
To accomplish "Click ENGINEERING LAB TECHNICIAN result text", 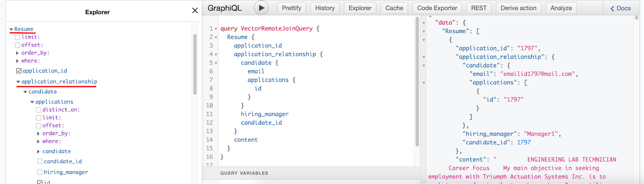I will 572,160.
